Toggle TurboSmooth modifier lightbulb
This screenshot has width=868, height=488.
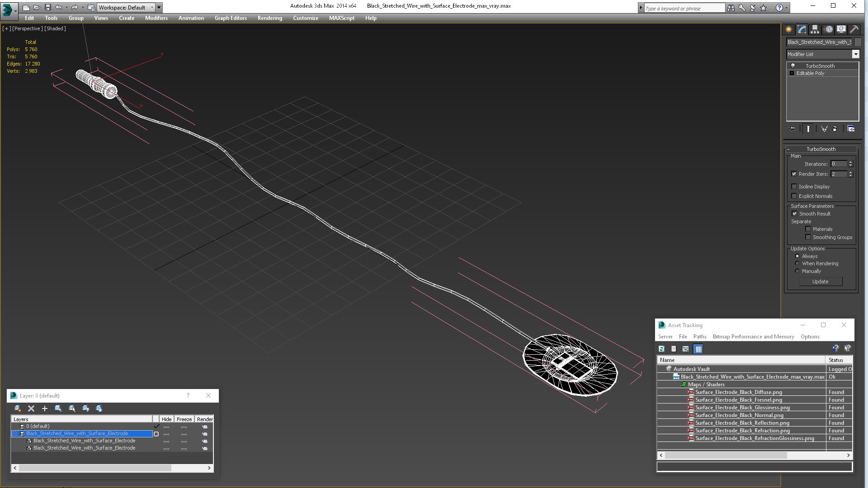click(x=793, y=66)
